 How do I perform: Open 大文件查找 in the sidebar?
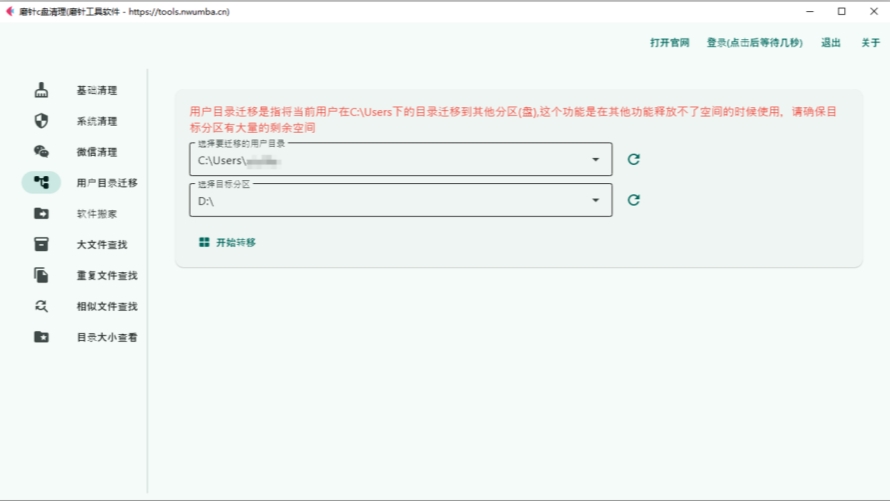[x=102, y=245]
